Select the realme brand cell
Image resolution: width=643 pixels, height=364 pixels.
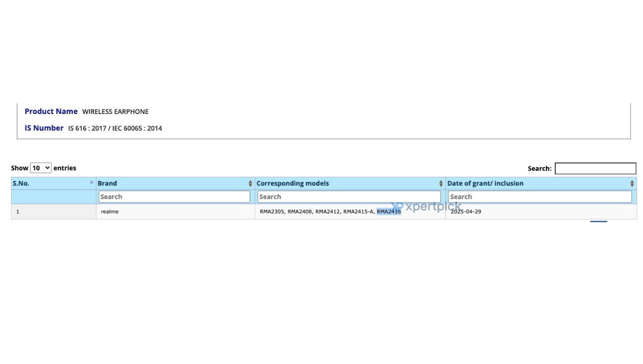(176, 211)
